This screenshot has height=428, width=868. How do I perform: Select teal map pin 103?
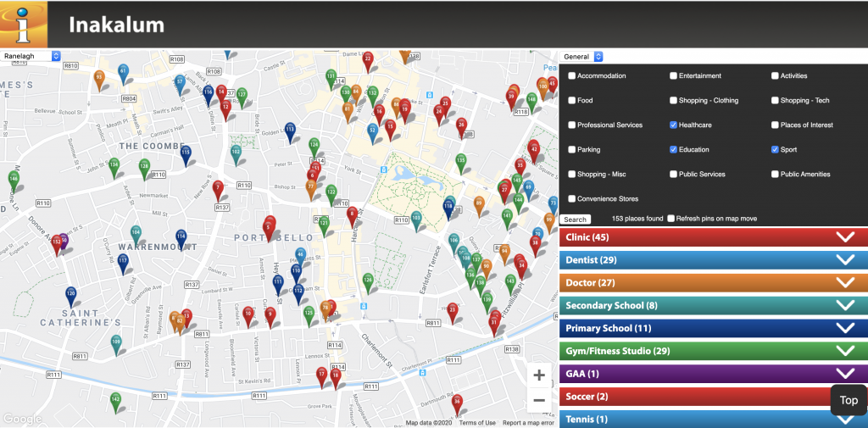[416, 221]
